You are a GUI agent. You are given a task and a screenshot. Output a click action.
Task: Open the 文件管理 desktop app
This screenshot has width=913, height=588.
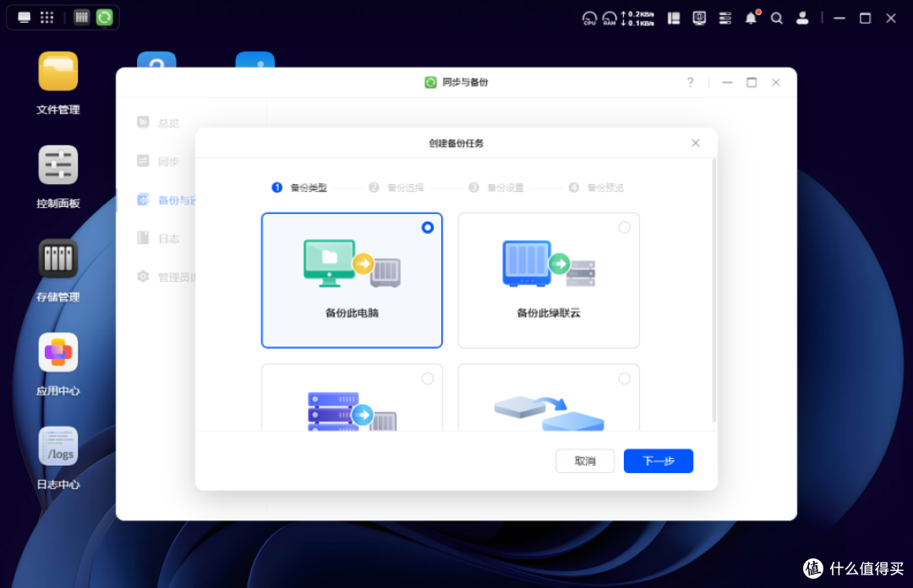[x=58, y=72]
